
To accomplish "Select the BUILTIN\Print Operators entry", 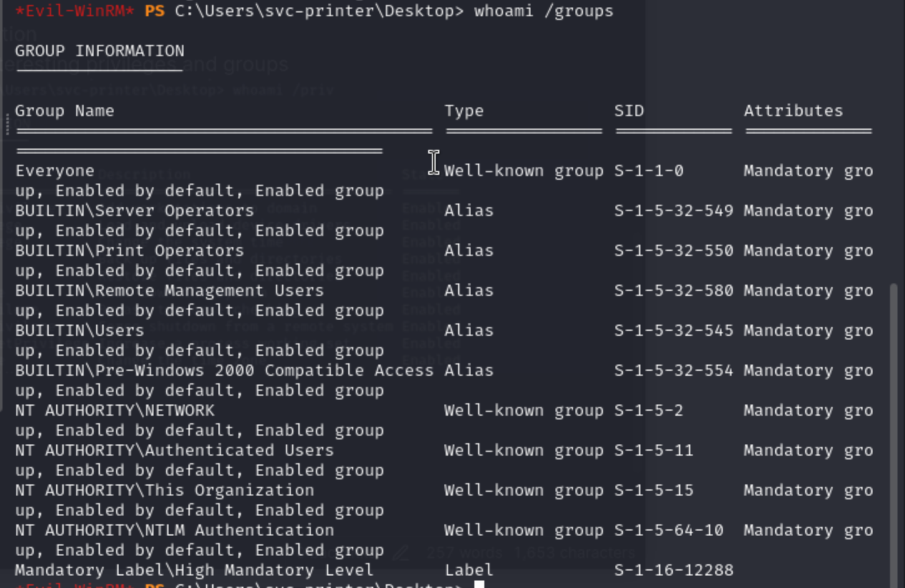I will [129, 250].
